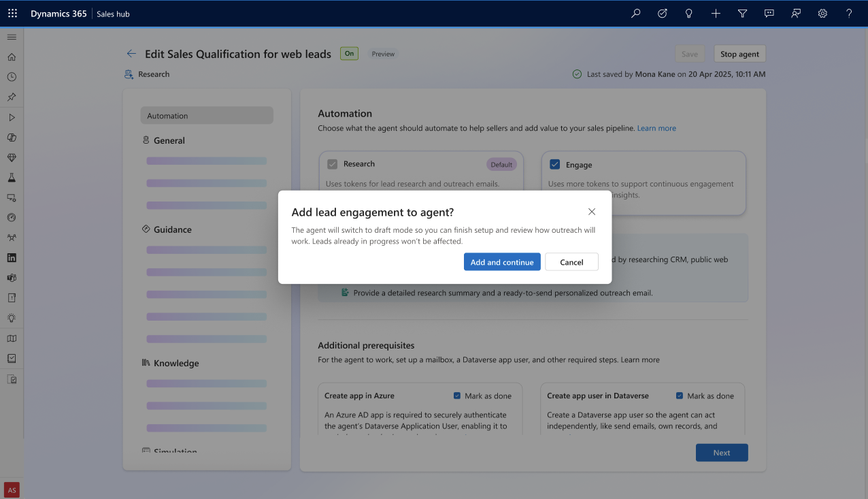The image size is (868, 499).
Task: Open the task flow target icon
Action: pos(663,14)
